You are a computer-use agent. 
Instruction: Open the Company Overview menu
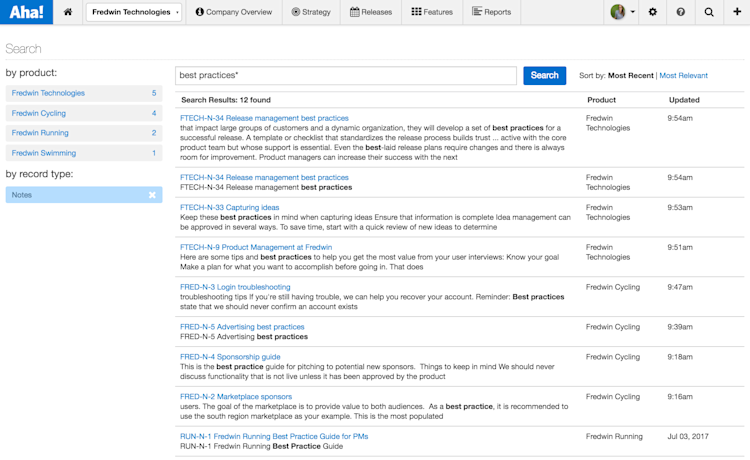233,12
